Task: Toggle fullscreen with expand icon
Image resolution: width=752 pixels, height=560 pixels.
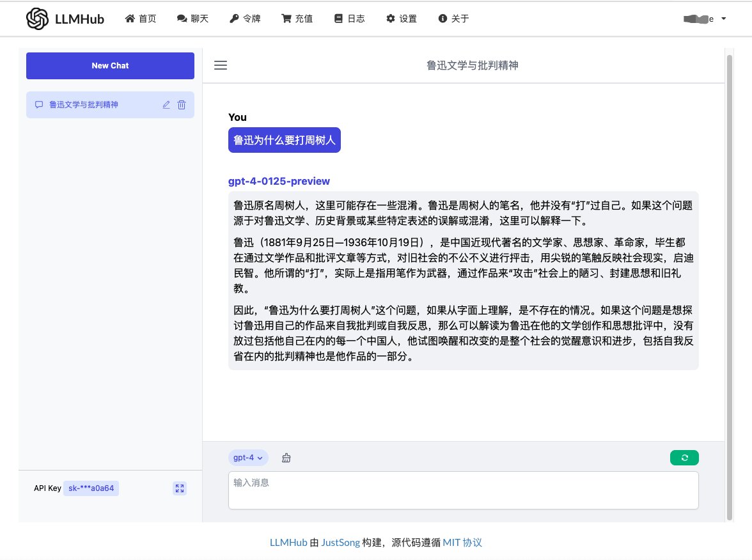Action: (x=180, y=488)
